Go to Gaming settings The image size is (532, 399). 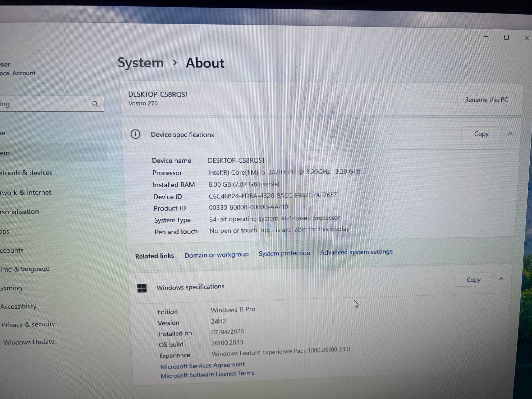click(x=11, y=288)
